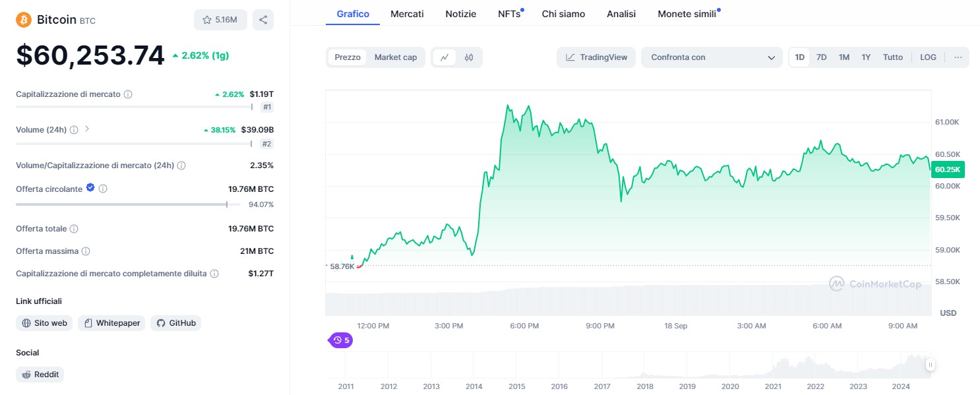Select the 7D time range
The width and height of the screenshot is (980, 395).
coord(821,57)
